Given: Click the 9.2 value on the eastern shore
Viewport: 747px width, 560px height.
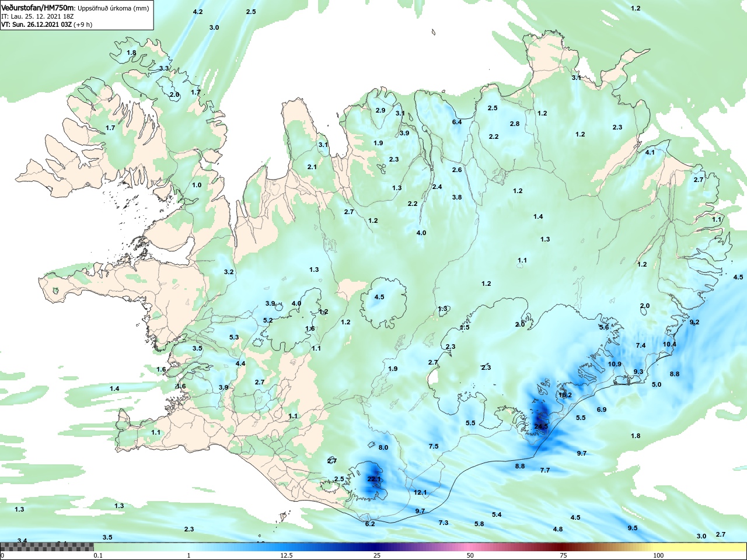Looking at the screenshot, I should click(694, 322).
